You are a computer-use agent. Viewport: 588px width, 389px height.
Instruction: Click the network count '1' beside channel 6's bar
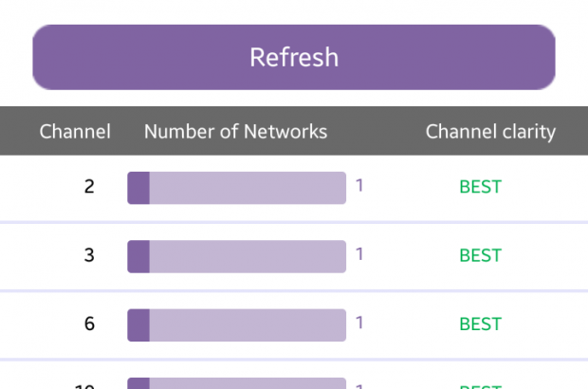(x=359, y=323)
